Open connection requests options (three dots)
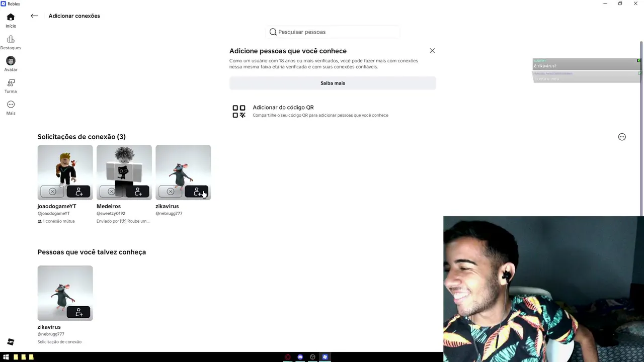Viewport: 644px width, 362px height. (622, 137)
